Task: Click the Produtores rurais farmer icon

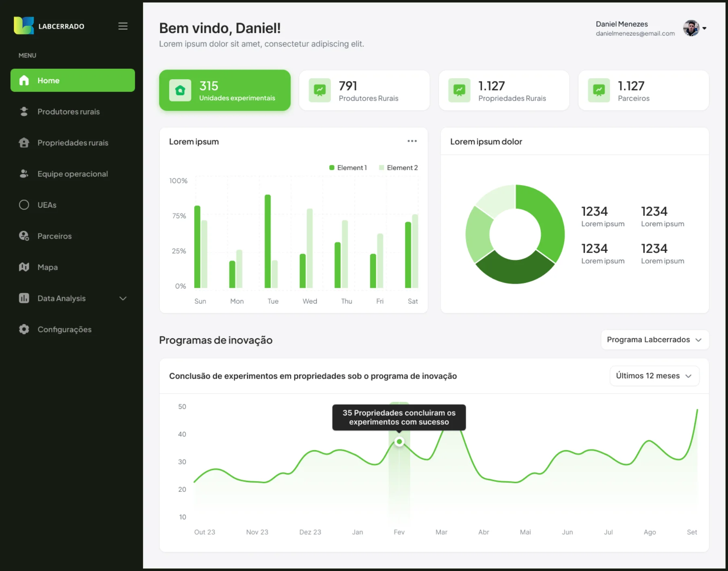Action: (x=24, y=112)
